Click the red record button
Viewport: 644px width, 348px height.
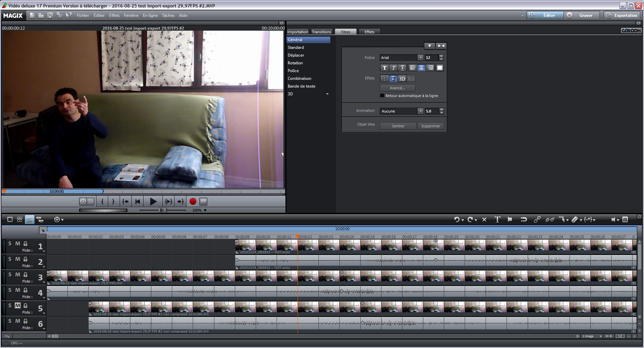pyautogui.click(x=193, y=201)
